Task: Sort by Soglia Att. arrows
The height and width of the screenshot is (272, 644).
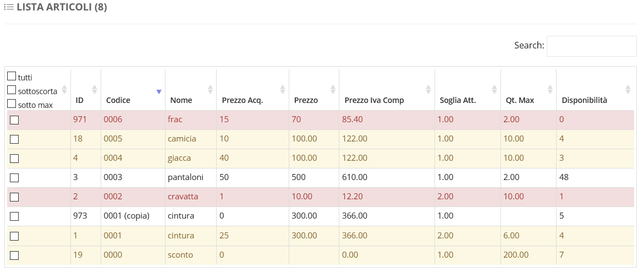Action: [x=494, y=89]
